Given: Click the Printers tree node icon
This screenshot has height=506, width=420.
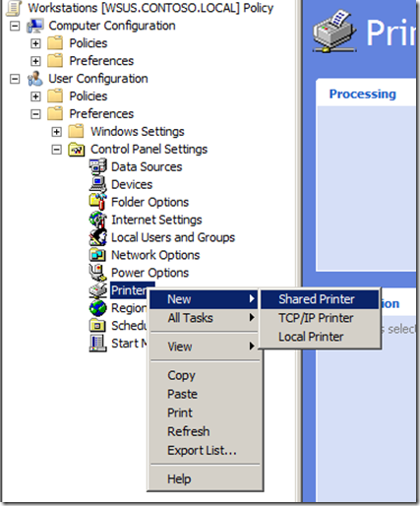Looking at the screenshot, I should [x=97, y=290].
